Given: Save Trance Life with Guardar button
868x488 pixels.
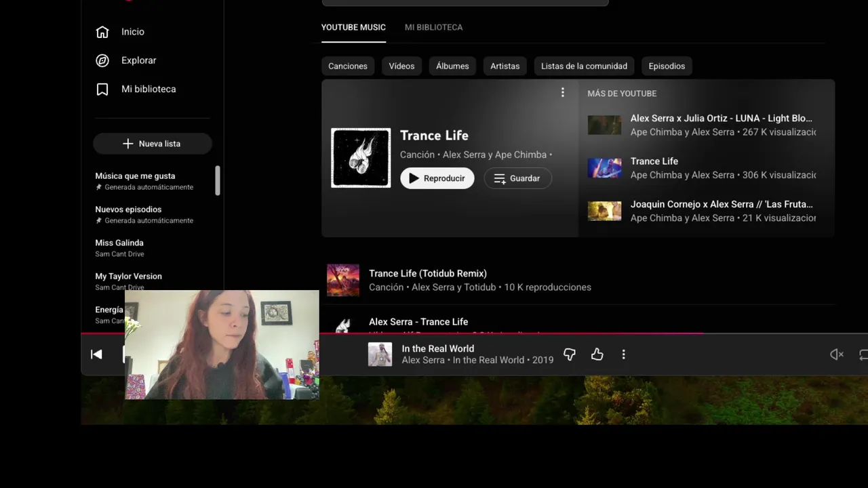Looking at the screenshot, I should coord(517,178).
